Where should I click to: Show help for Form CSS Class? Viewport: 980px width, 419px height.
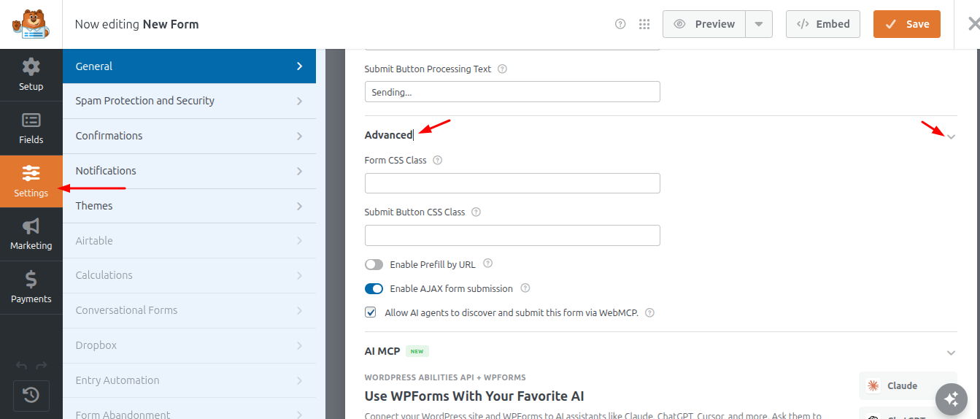(x=438, y=160)
